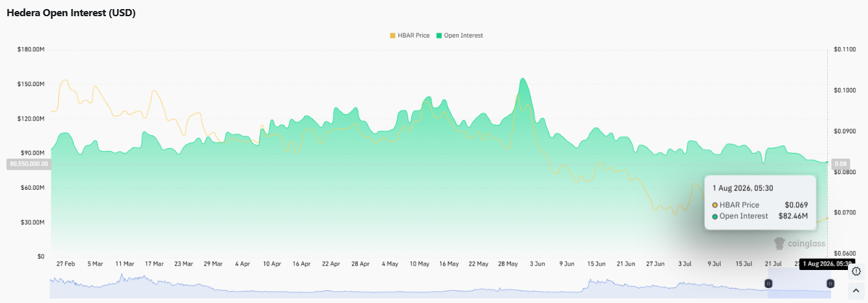Click the 4 Apr date label
Screen dimensions: 868x303
[243, 264]
